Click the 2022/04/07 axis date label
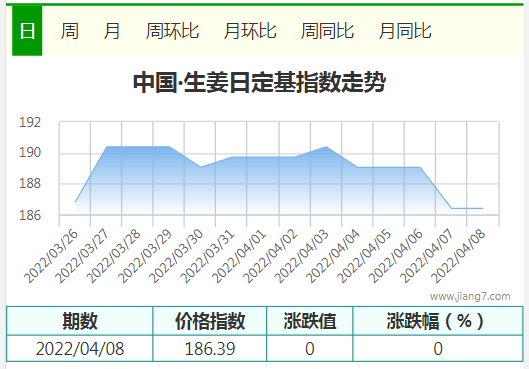The image size is (529, 369). [426, 256]
